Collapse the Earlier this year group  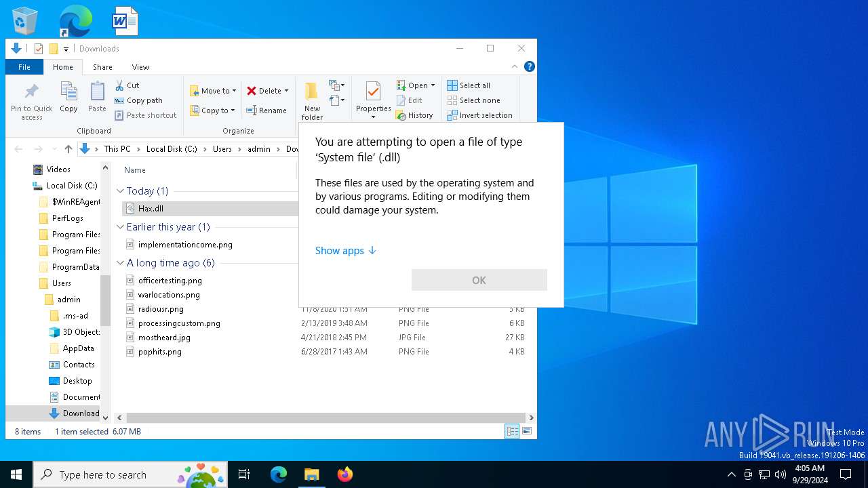coord(120,227)
